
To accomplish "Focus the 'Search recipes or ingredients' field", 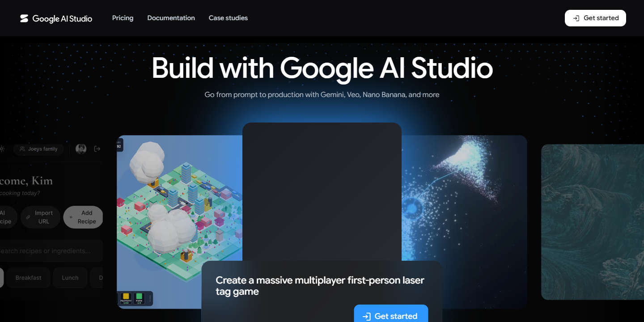I will 51,251.
